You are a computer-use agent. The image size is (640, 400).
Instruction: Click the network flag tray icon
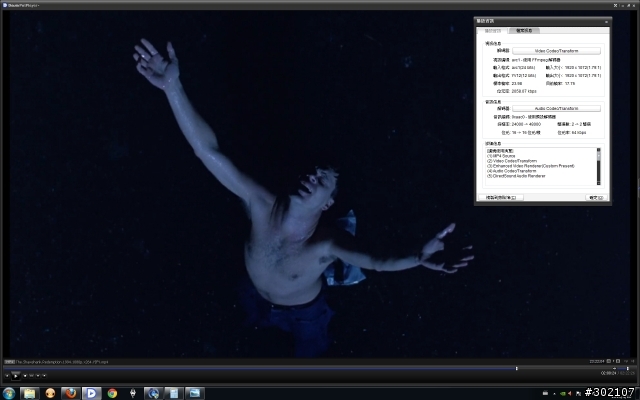point(578,394)
